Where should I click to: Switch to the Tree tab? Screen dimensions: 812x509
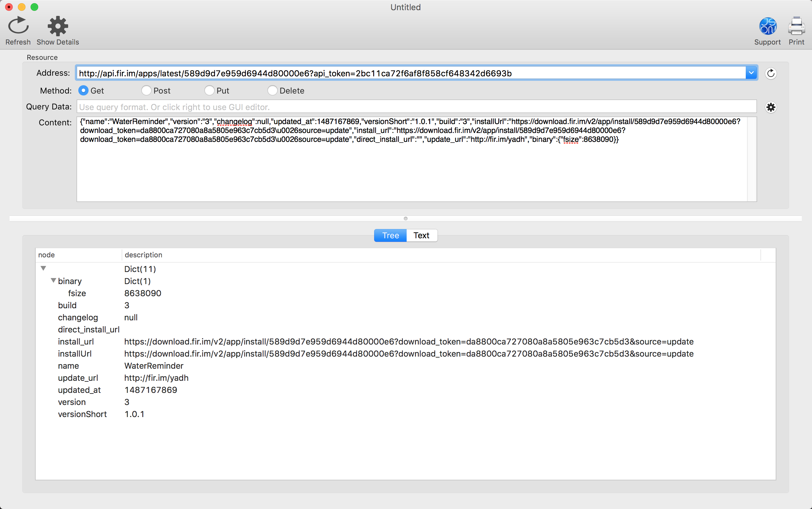tap(390, 235)
